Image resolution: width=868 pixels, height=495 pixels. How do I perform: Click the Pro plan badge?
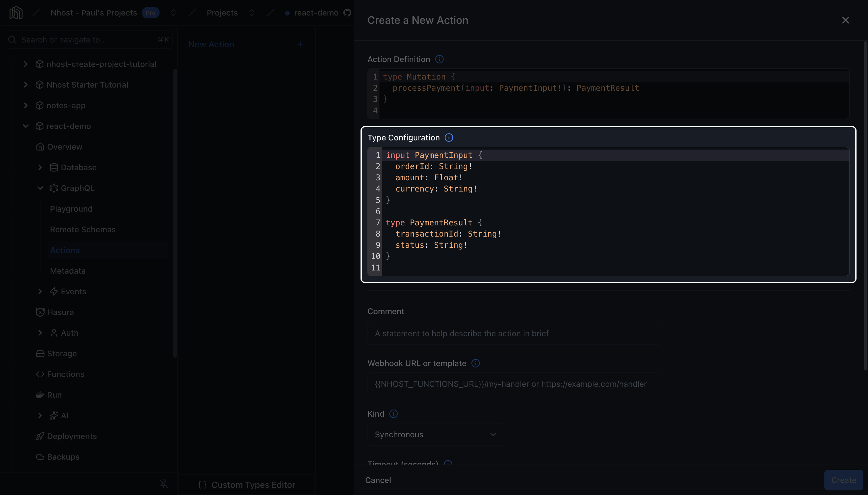pos(151,13)
